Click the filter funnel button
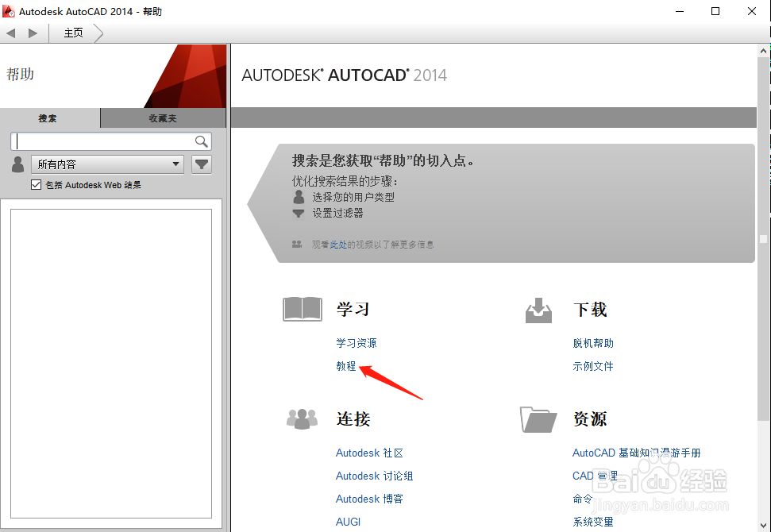The image size is (771, 532). point(202,164)
